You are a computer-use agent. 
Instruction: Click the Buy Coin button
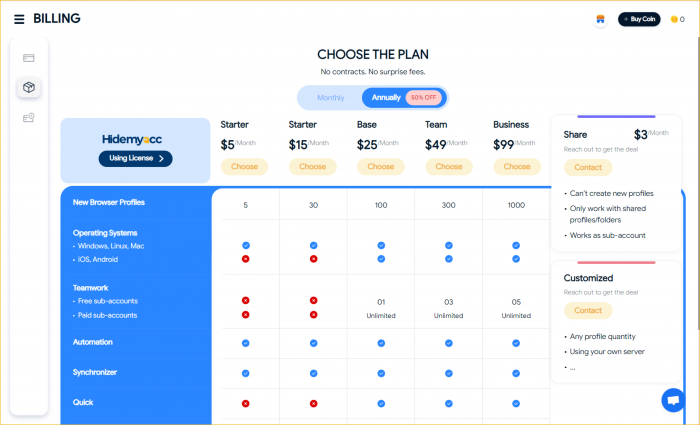pos(639,19)
